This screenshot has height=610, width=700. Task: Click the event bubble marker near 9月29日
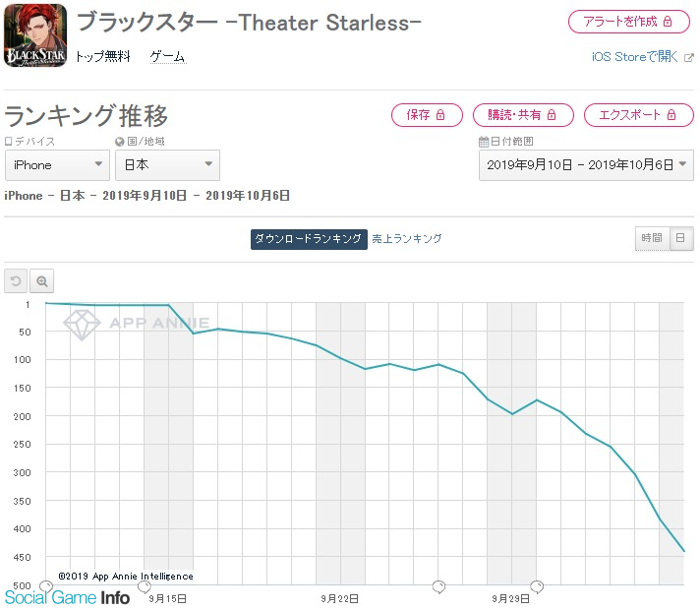pos(537,586)
